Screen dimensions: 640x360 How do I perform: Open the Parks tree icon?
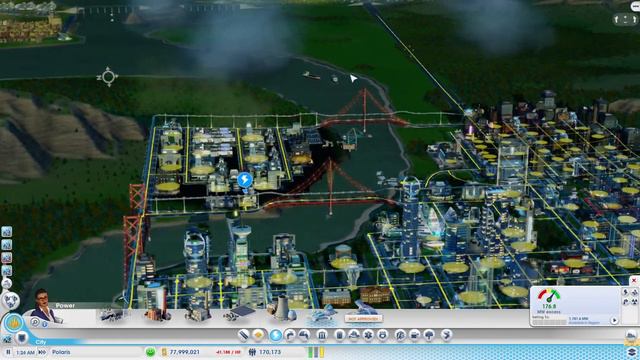pos(429,336)
